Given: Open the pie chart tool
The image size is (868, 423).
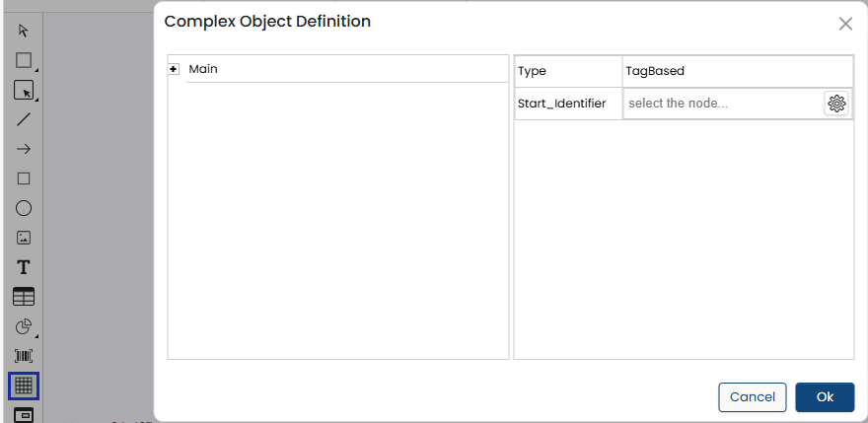Looking at the screenshot, I should (24, 326).
